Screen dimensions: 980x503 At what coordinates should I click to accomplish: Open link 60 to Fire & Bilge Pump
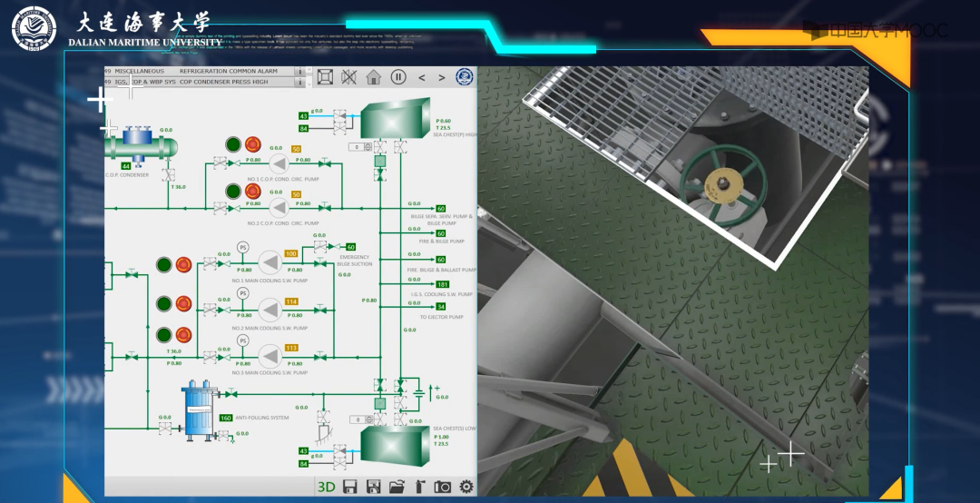click(x=441, y=234)
